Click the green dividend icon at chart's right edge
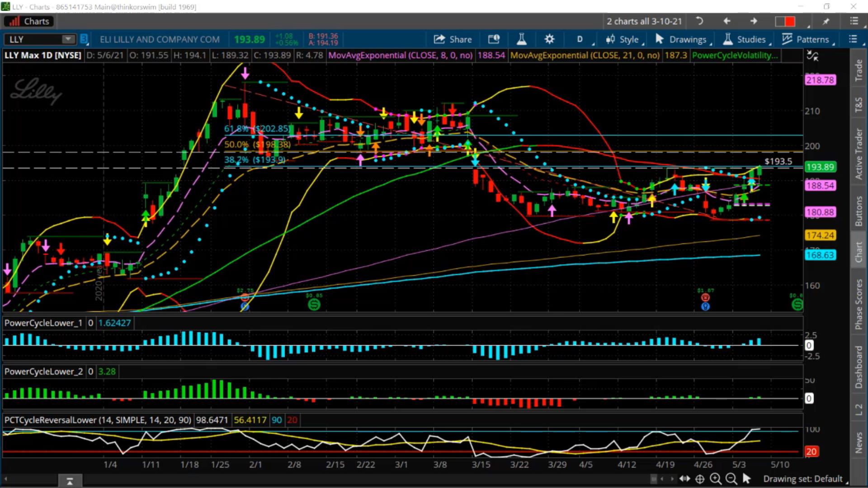 coord(797,305)
